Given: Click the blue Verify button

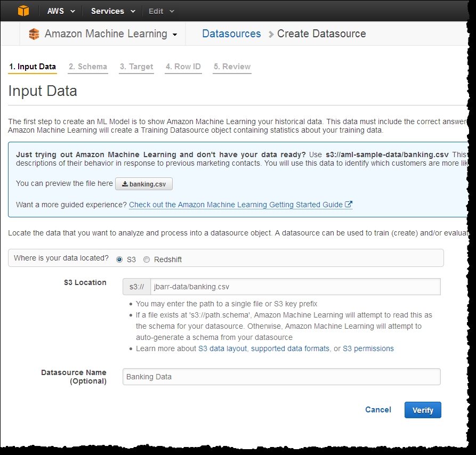Looking at the screenshot, I should click(x=423, y=410).
